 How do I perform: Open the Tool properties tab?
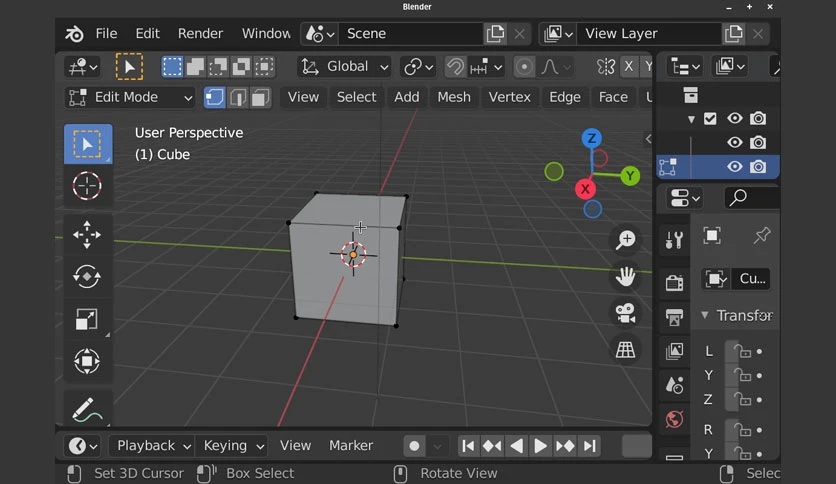pyautogui.click(x=674, y=240)
